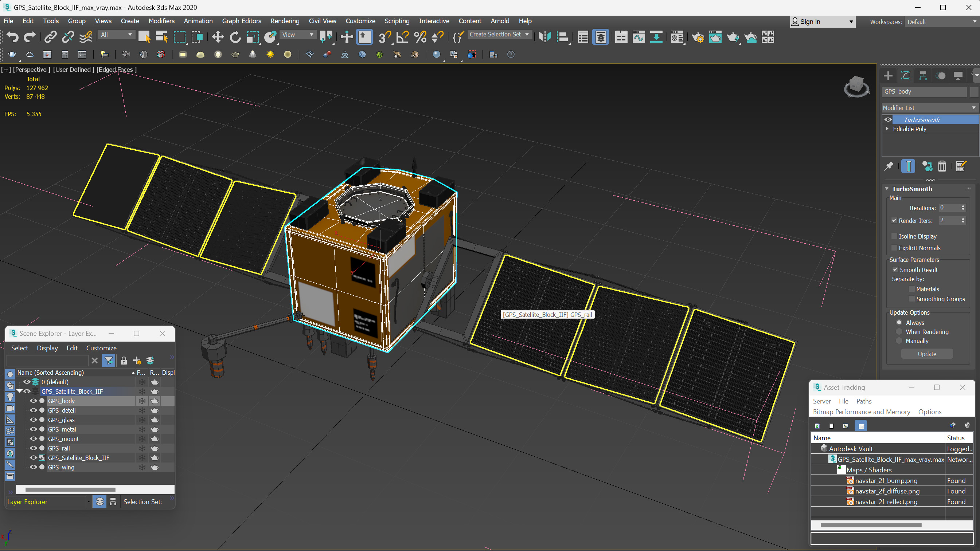Open the Align tool
The height and width of the screenshot is (551, 980).
click(x=562, y=37)
